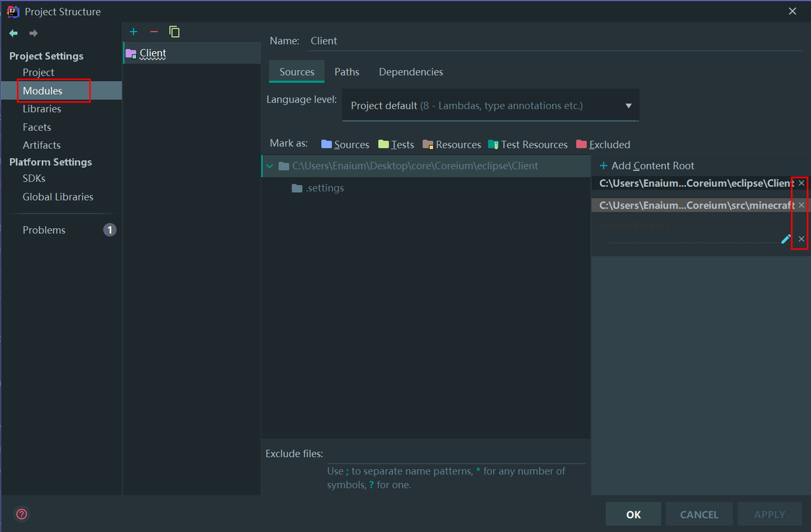Add a new module with plus icon
Image resolution: width=811 pixels, height=532 pixels.
pos(133,31)
